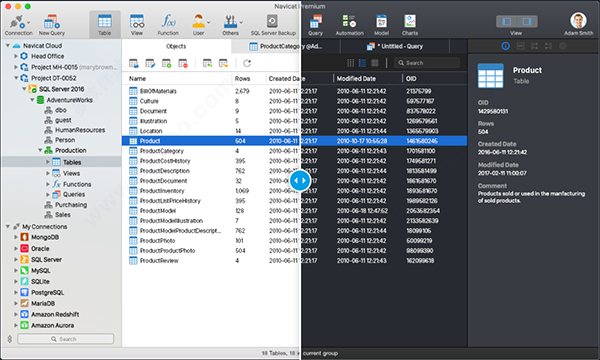Collapse the My Connections arrow
The image size is (600, 360).
8,226
